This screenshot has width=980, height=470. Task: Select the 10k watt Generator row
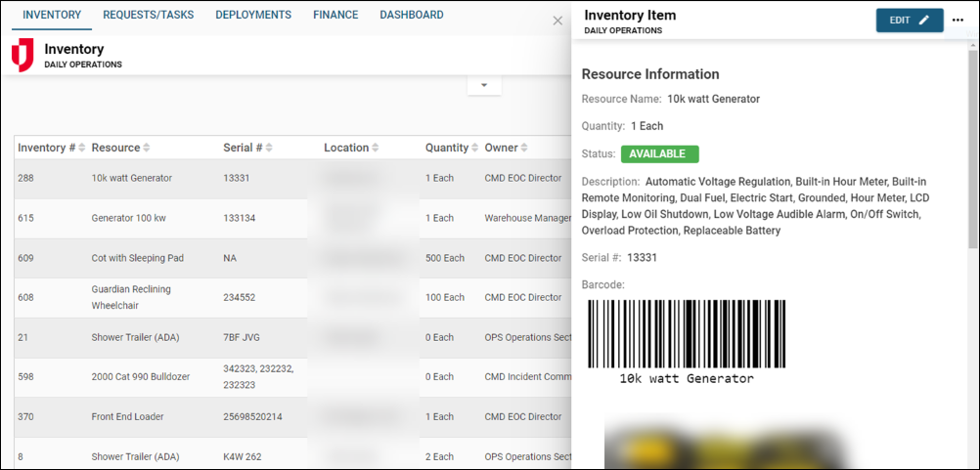click(x=132, y=179)
